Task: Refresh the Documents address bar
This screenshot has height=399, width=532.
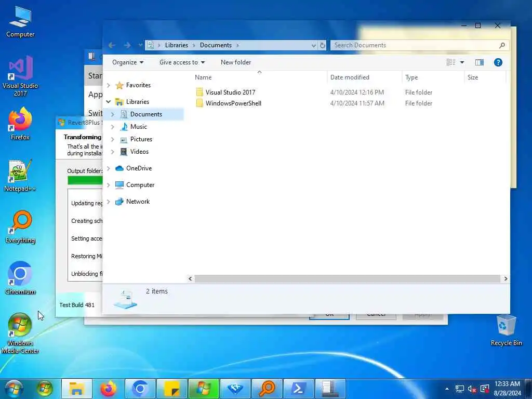Action: coord(322,45)
